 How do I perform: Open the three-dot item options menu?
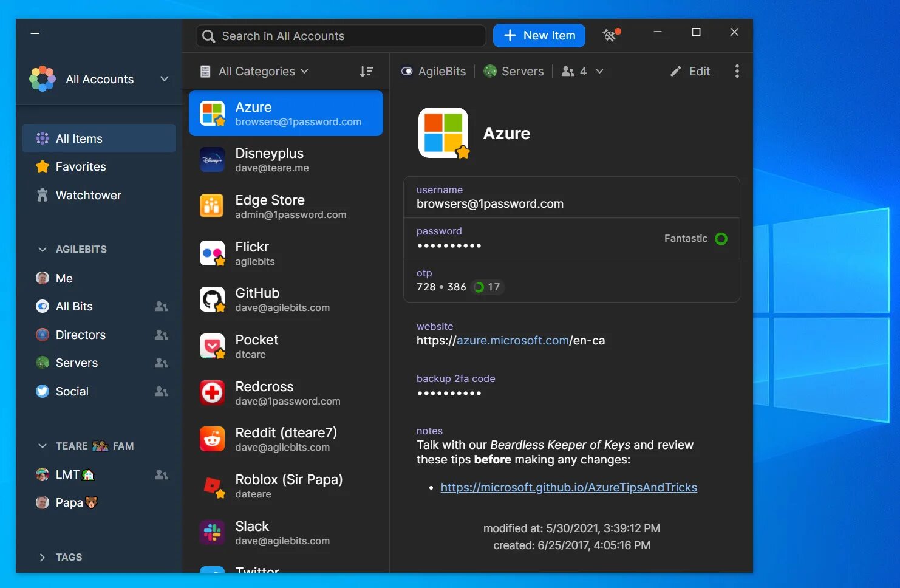pos(737,71)
